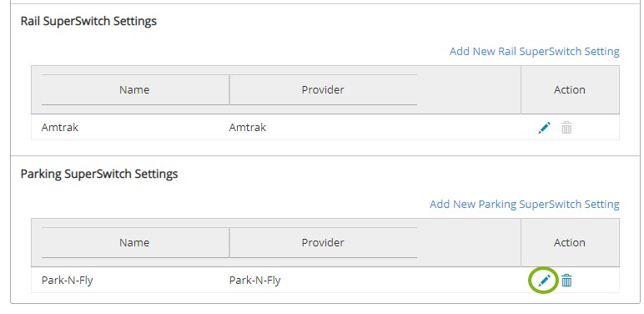Sort by Name header in Rail table

134,89
